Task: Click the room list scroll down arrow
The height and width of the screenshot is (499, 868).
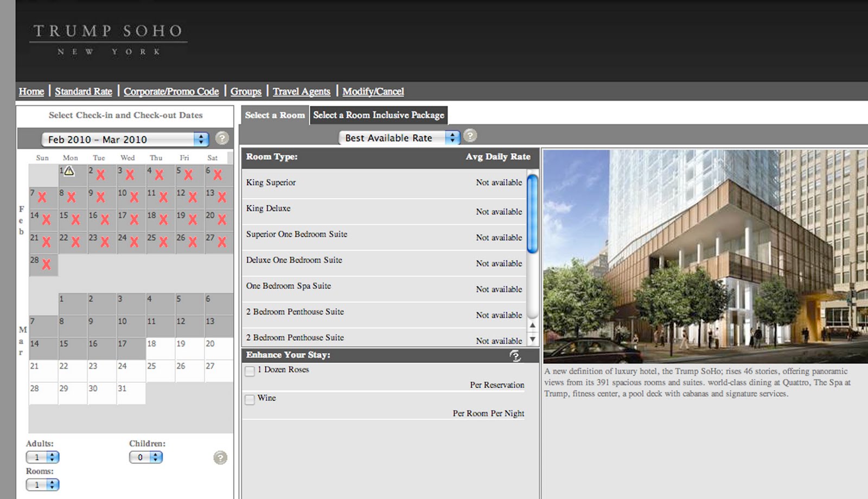Action: pos(533,339)
